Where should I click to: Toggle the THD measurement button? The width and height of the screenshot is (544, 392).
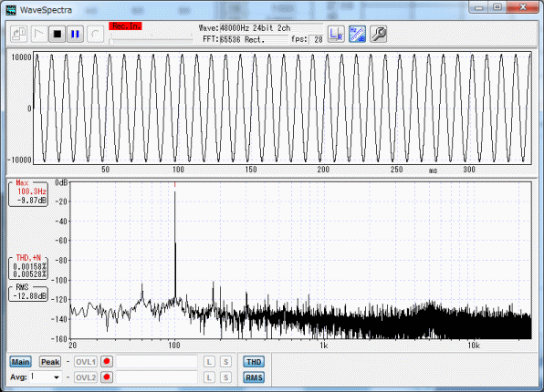(254, 362)
